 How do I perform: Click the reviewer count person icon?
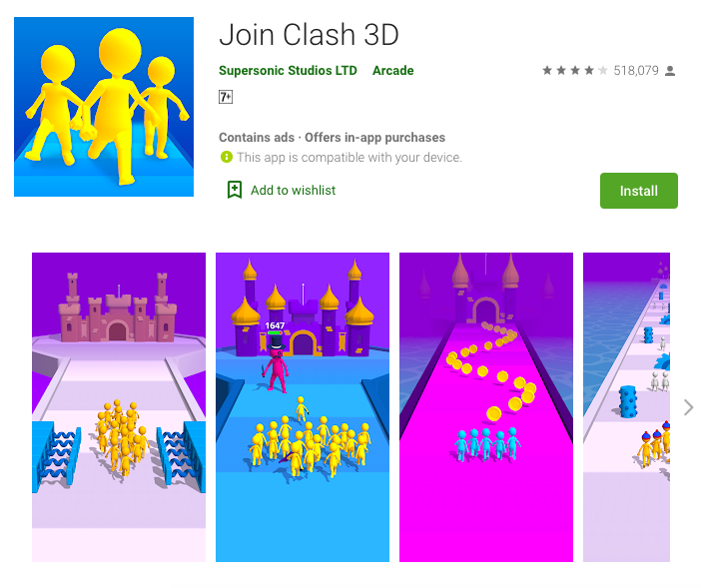670,71
